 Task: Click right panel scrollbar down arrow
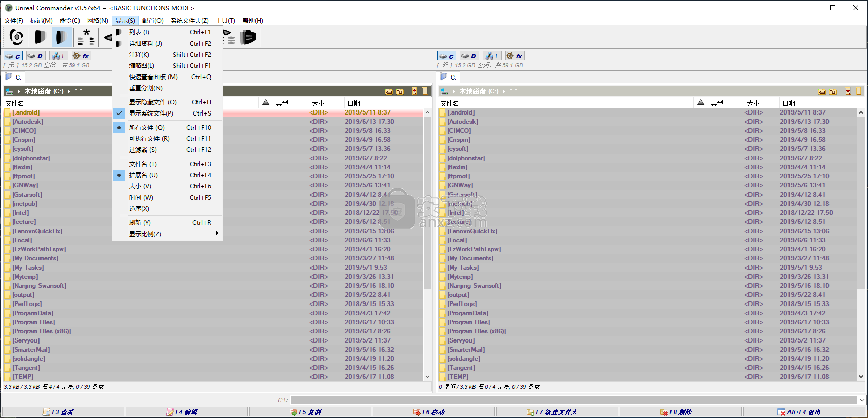[861, 377]
